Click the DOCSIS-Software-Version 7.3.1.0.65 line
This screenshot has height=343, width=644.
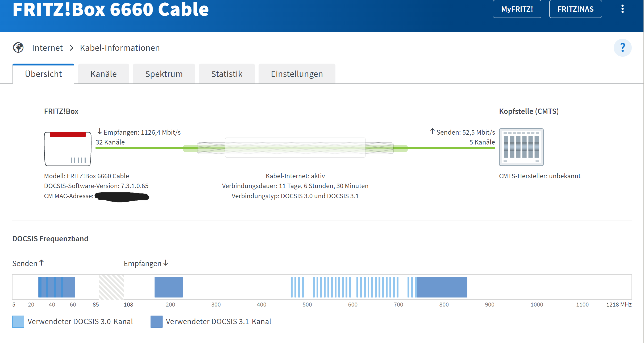[x=96, y=186]
